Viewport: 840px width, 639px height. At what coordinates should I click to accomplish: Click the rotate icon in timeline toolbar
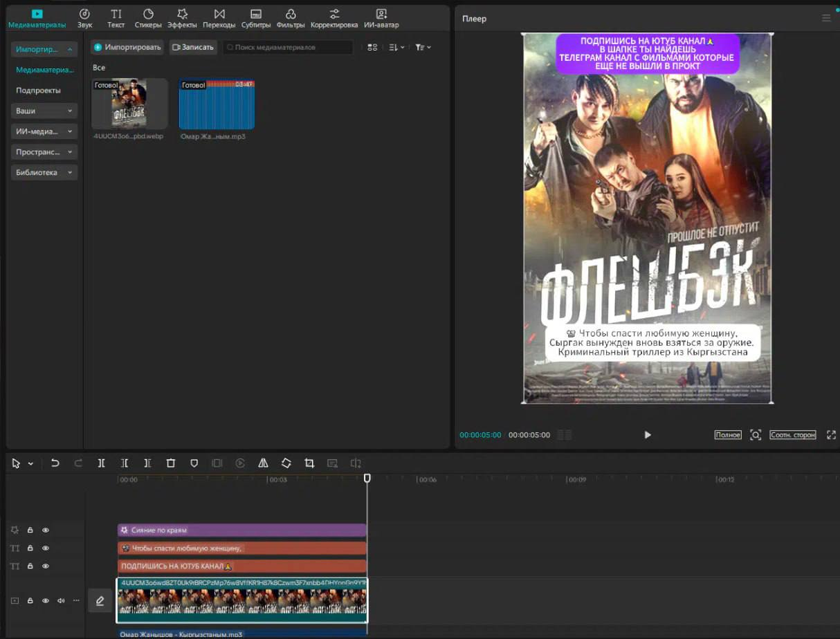pyautogui.click(x=286, y=463)
